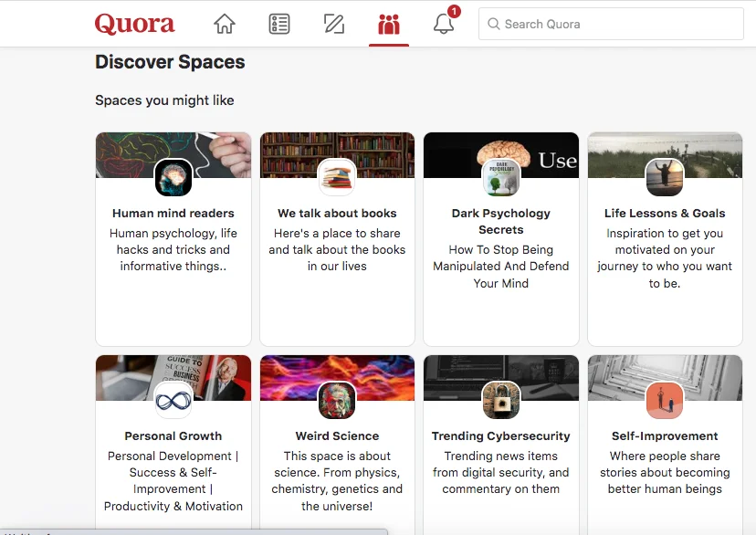Click We talk about books avatar
This screenshot has height=535, width=756.
point(337,177)
